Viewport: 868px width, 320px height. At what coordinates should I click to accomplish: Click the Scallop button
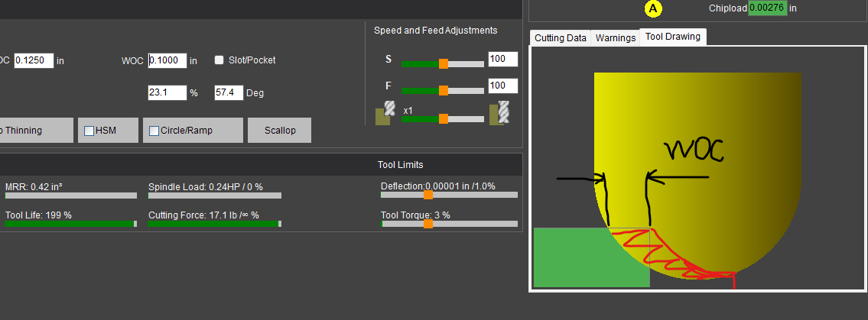tap(280, 131)
